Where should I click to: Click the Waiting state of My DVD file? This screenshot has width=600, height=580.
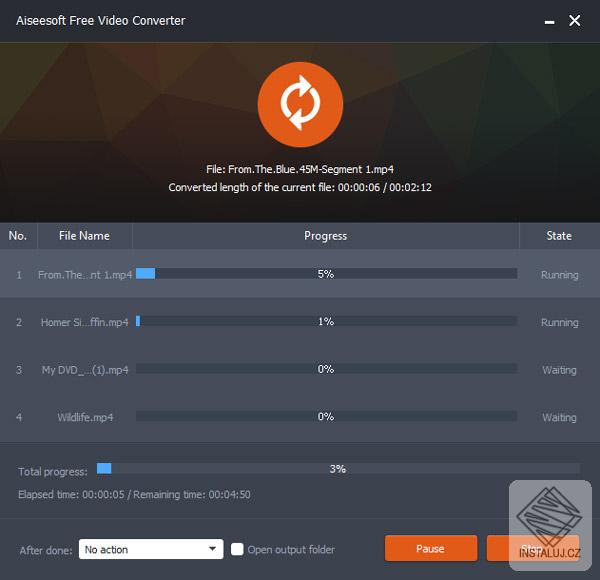[559, 370]
